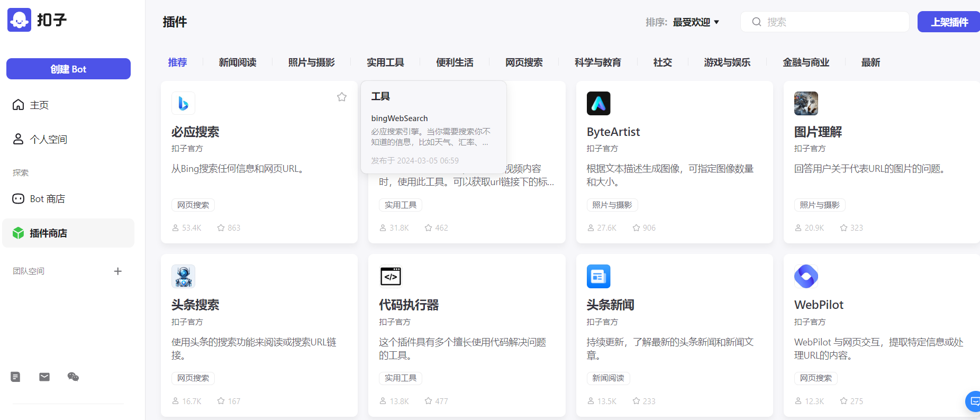The height and width of the screenshot is (420, 980).
Task: Click the mail icon in sidebar
Action: coord(44,377)
